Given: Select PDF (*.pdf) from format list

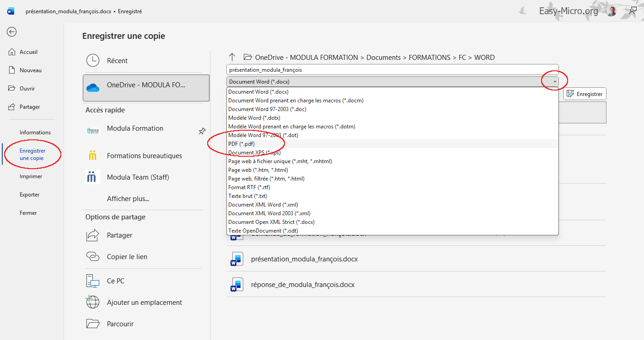Looking at the screenshot, I should click(241, 144).
